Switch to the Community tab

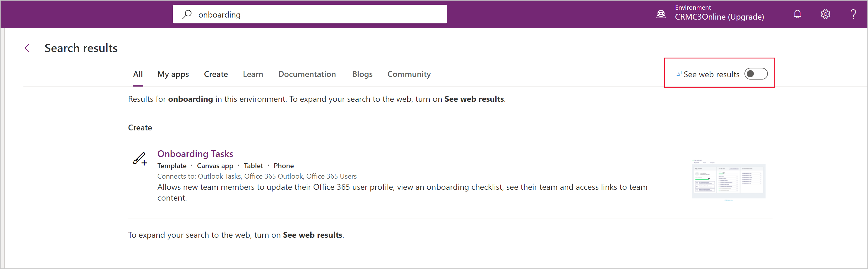(409, 74)
